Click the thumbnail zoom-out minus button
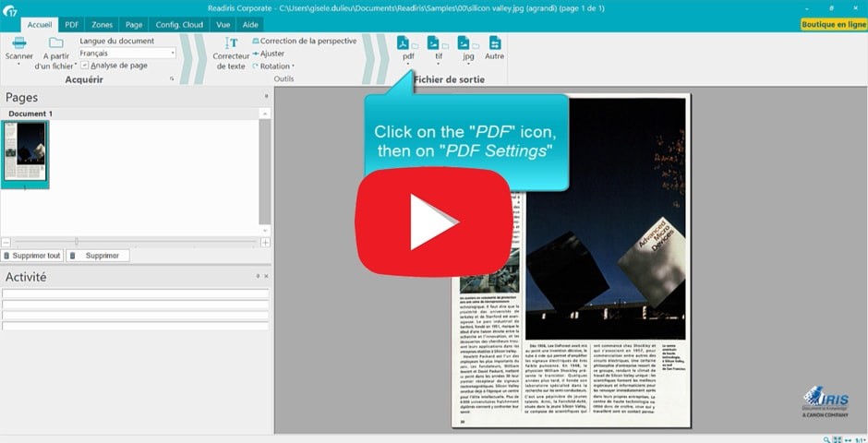The height and width of the screenshot is (443, 868). click(6, 242)
